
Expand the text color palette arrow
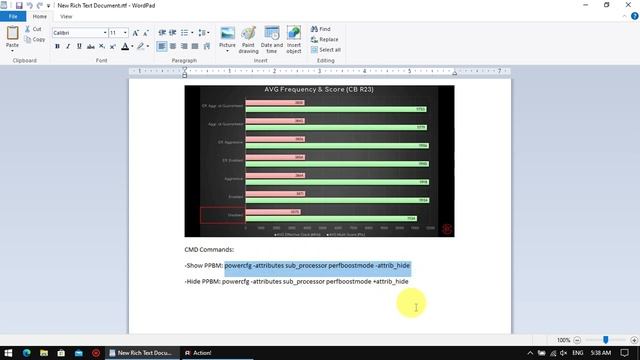(132, 46)
